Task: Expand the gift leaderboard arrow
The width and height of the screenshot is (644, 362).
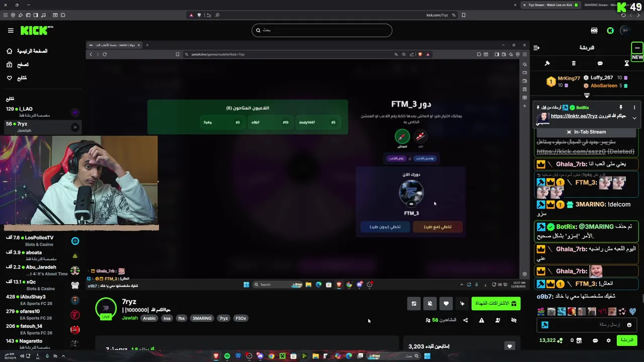Action: click(x=587, y=95)
